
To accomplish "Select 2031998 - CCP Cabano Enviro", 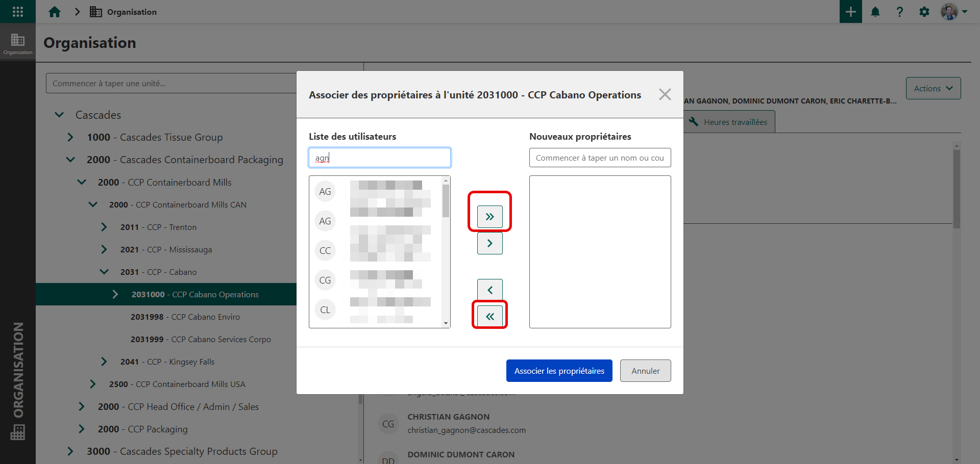I will [x=185, y=317].
